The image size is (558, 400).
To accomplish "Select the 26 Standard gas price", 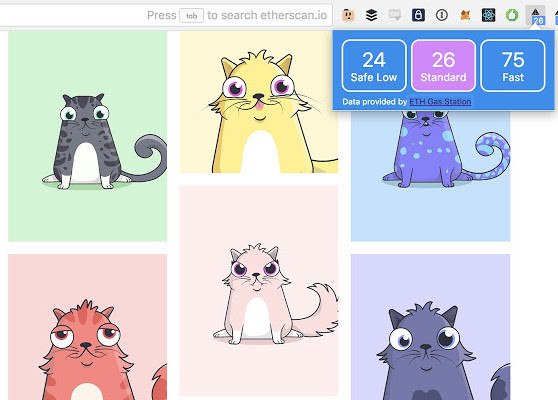I will click(443, 66).
